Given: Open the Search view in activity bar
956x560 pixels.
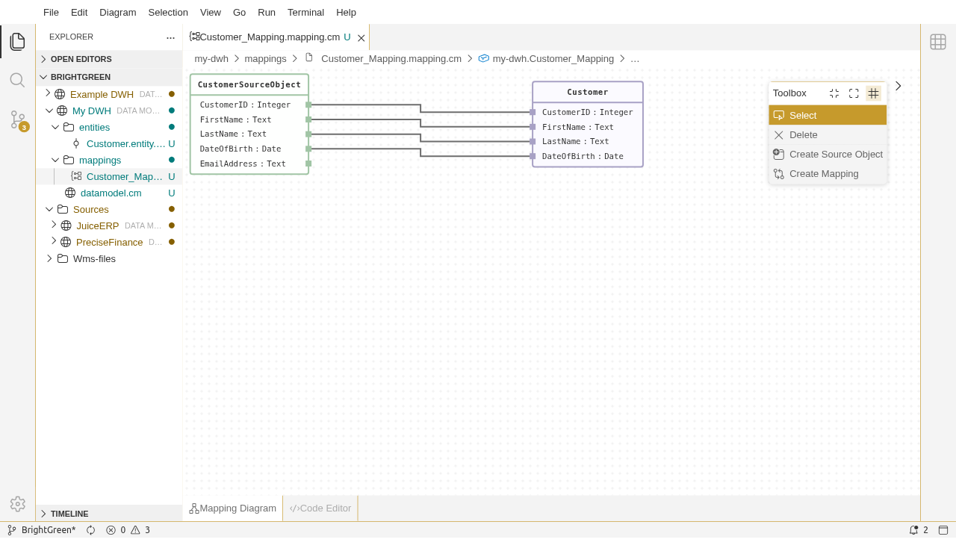Looking at the screenshot, I should (x=17, y=80).
